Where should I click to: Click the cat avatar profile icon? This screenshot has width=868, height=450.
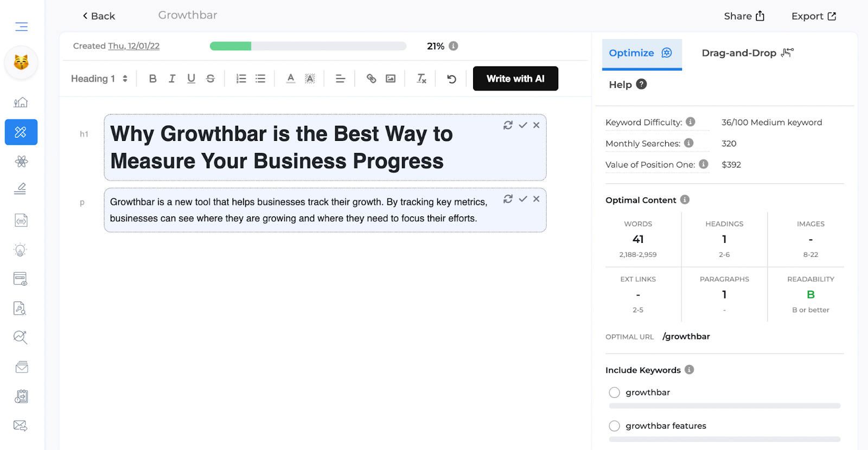pyautogui.click(x=21, y=62)
